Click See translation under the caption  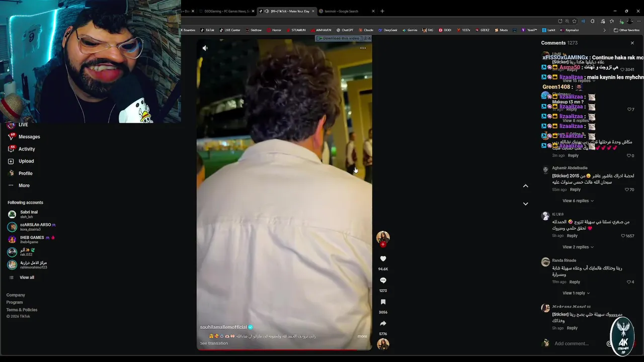214,343
